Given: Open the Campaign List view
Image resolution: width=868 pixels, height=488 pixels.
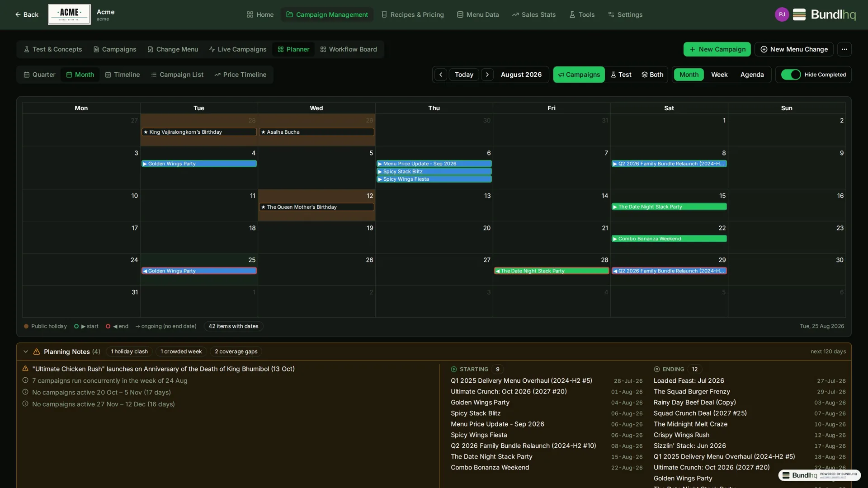Looking at the screenshot, I should (177, 75).
